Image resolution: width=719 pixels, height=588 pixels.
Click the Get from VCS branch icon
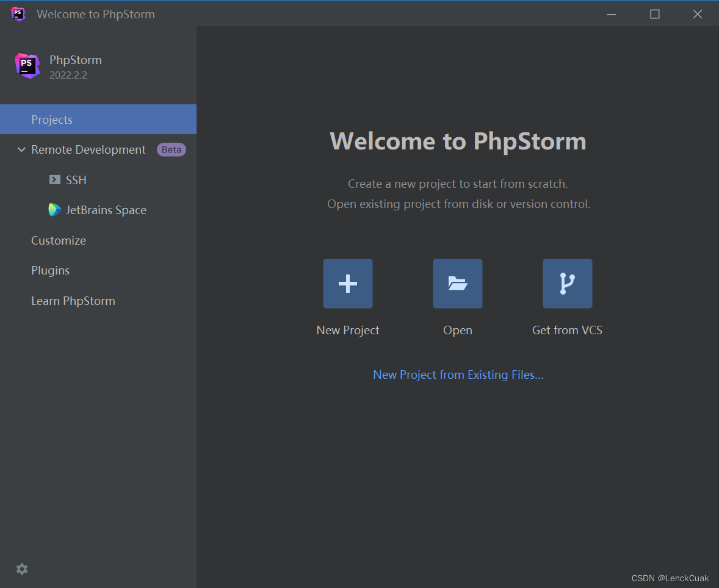click(567, 284)
